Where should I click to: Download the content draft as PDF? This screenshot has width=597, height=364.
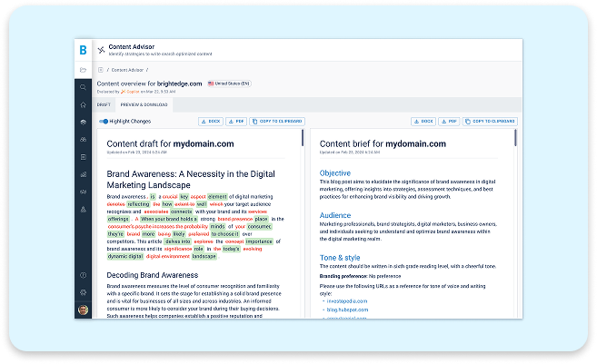click(x=236, y=122)
